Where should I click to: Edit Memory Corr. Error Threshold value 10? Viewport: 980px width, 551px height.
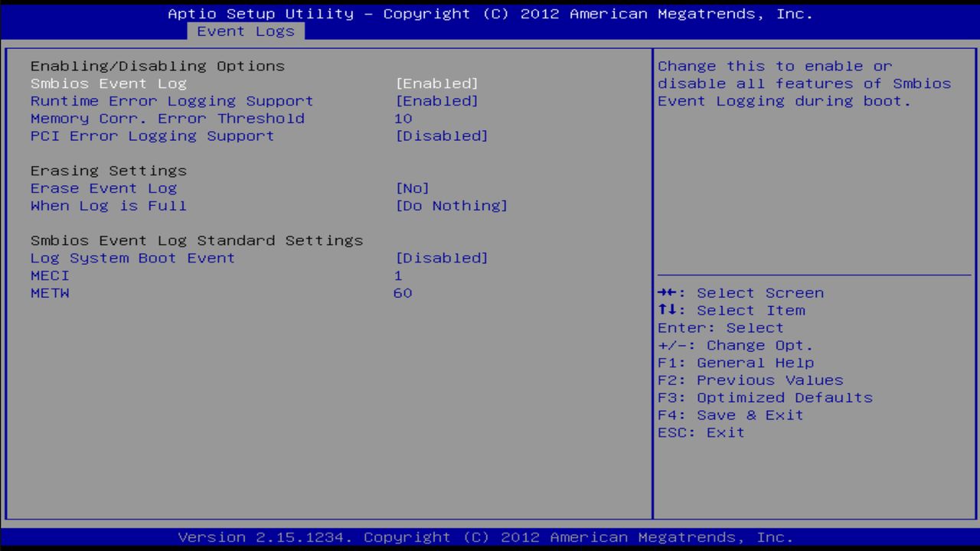(x=403, y=119)
